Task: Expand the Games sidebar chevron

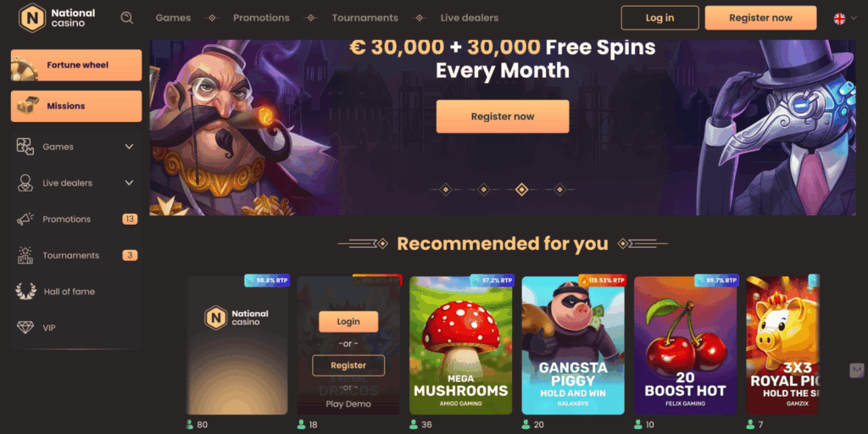Action: 129,147
